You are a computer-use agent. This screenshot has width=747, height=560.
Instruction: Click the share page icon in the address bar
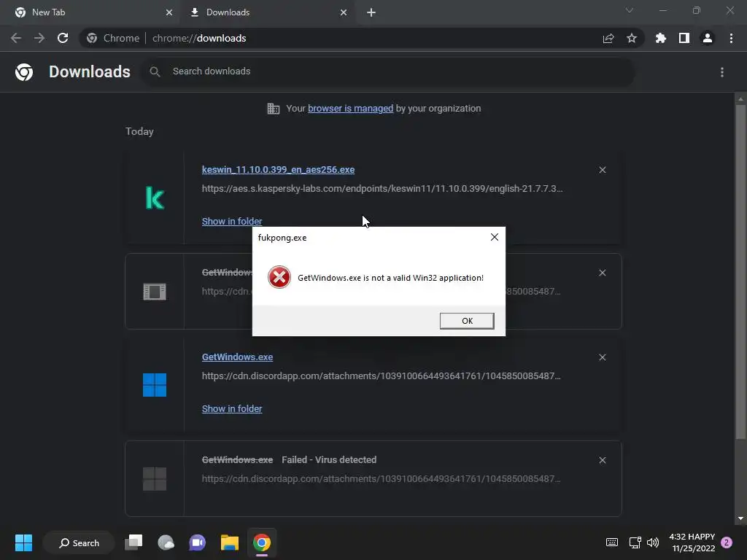(x=608, y=38)
